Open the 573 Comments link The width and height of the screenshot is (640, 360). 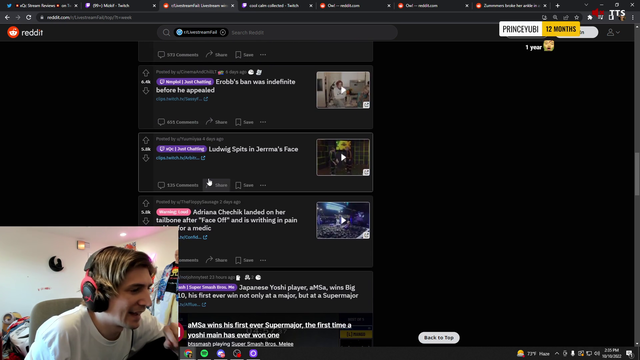click(178, 54)
